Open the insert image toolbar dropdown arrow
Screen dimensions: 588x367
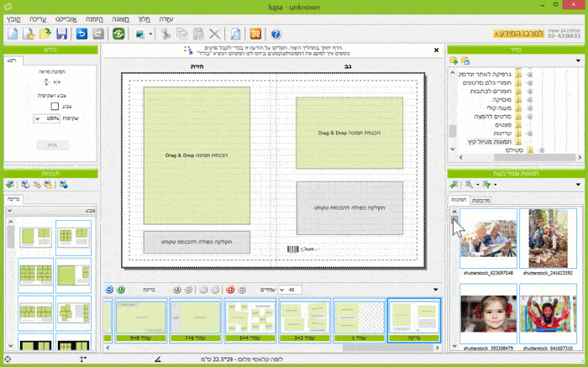pyautogui.click(x=149, y=34)
